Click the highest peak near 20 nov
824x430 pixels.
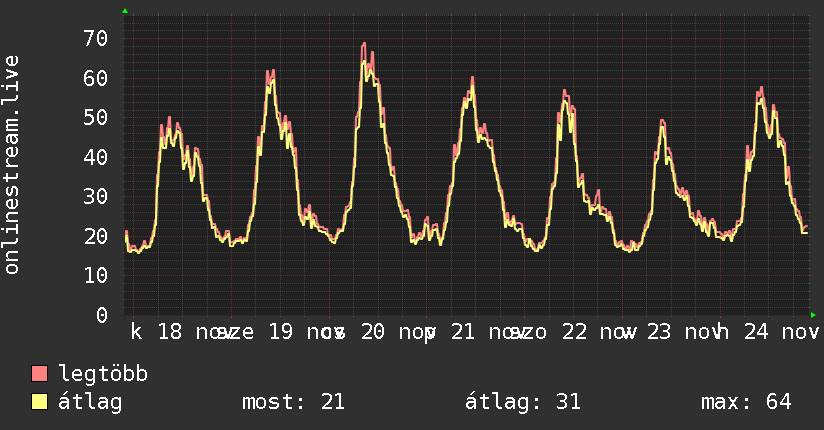(364, 44)
